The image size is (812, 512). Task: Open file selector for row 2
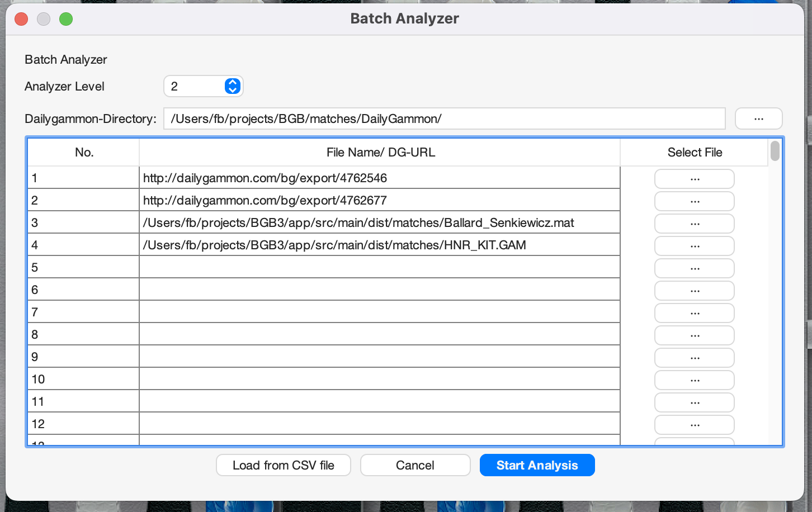coord(694,201)
